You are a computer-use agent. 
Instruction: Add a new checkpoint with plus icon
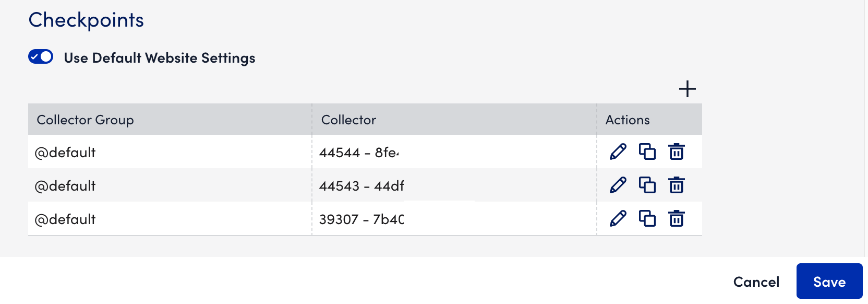[688, 89]
